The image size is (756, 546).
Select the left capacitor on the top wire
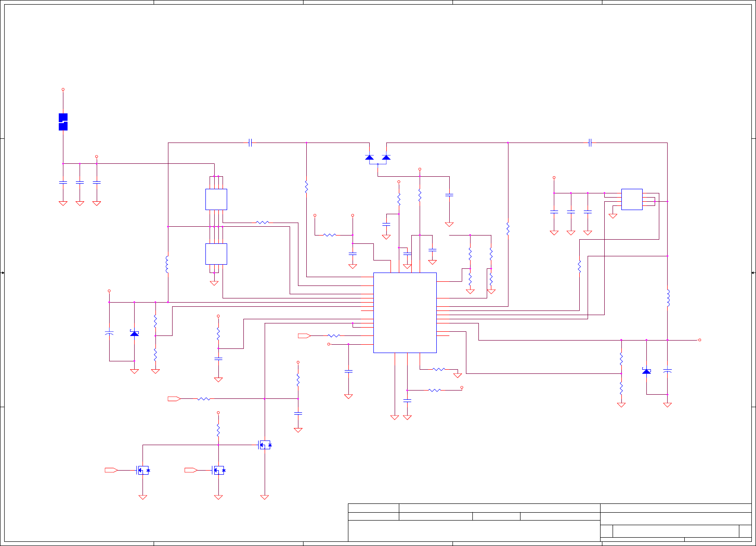pos(250,143)
